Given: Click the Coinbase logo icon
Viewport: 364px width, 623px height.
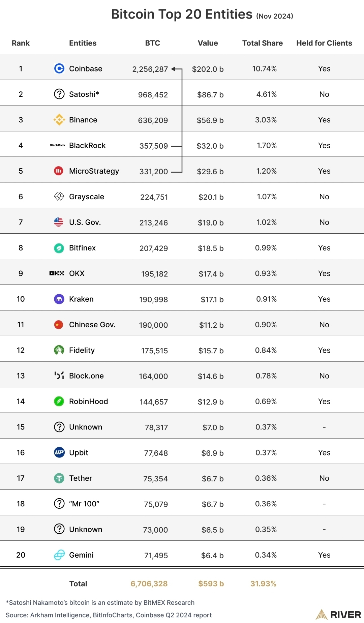Looking at the screenshot, I should pyautogui.click(x=59, y=68).
